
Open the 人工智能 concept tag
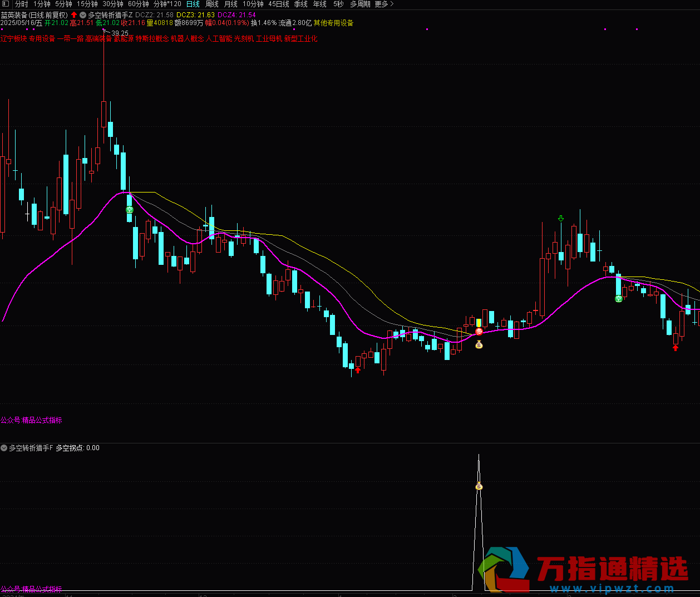click(219, 38)
